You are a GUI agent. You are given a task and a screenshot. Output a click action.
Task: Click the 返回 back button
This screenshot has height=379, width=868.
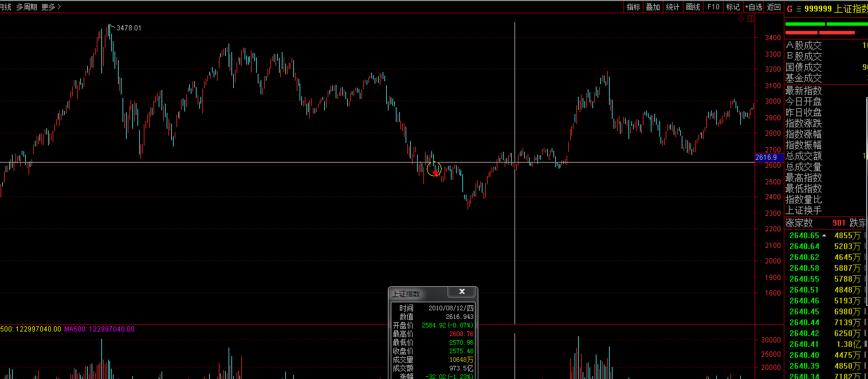pyautogui.click(x=773, y=7)
